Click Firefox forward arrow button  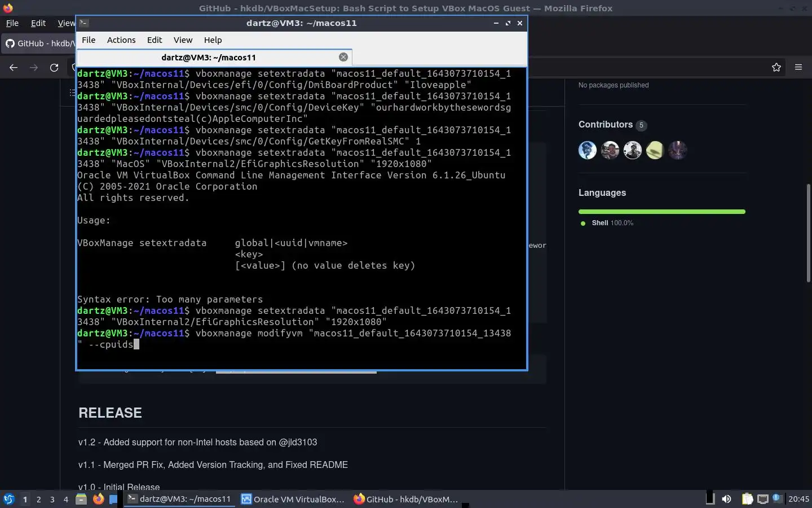tap(34, 67)
